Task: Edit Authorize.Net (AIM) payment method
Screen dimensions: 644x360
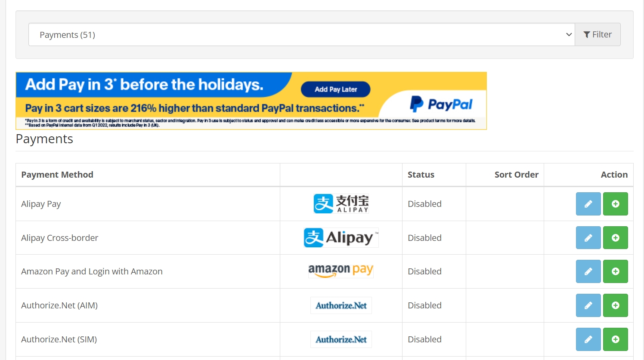Action: [588, 305]
